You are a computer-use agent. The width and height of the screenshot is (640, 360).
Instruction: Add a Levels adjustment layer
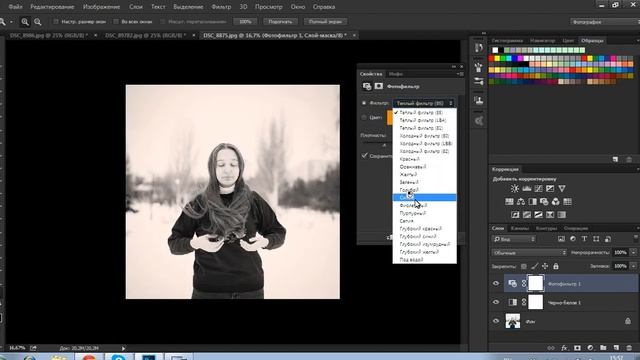[527, 189]
